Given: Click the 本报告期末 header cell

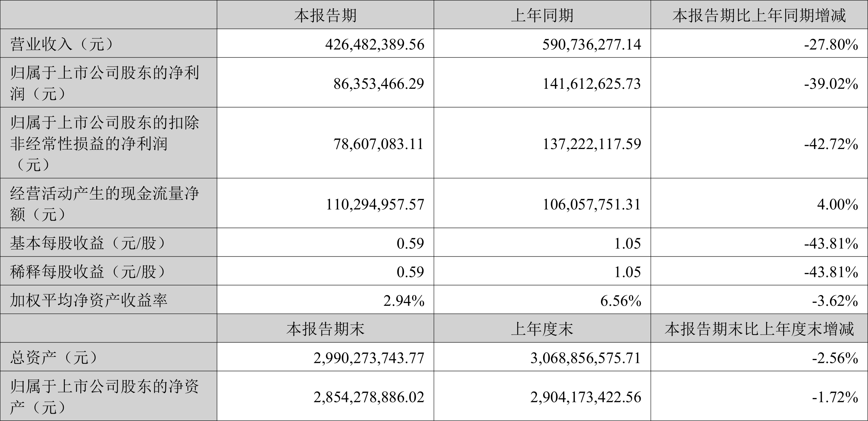Looking at the screenshot, I should coord(325,329).
